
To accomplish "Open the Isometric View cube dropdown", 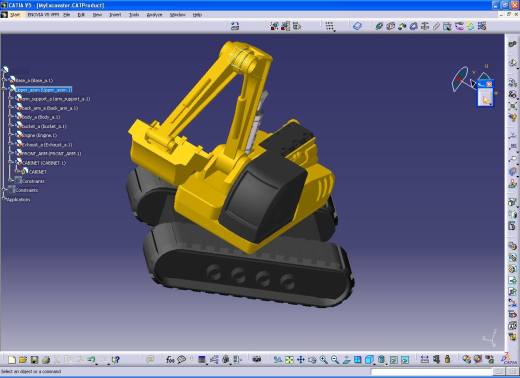I will (369, 360).
